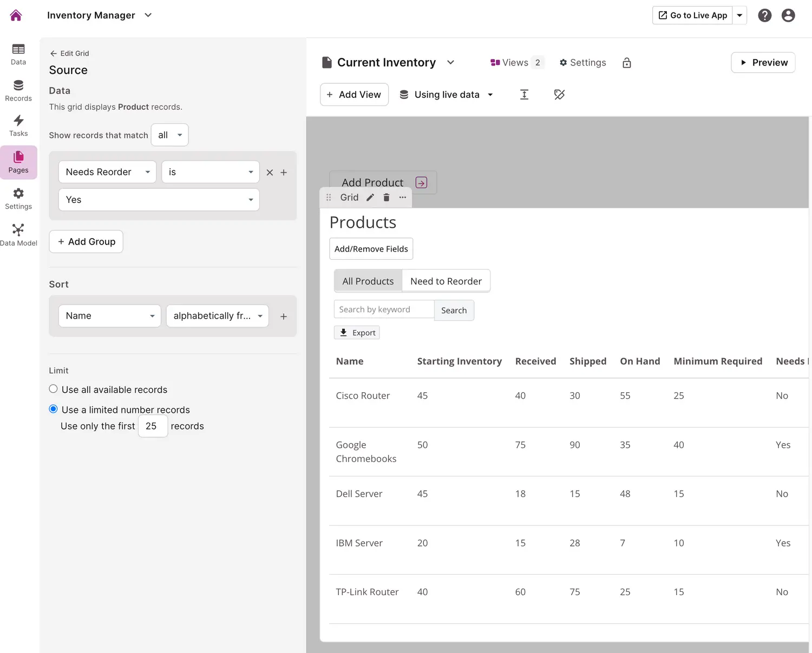Select Use a limited number records
The height and width of the screenshot is (653, 812).
[x=53, y=409]
